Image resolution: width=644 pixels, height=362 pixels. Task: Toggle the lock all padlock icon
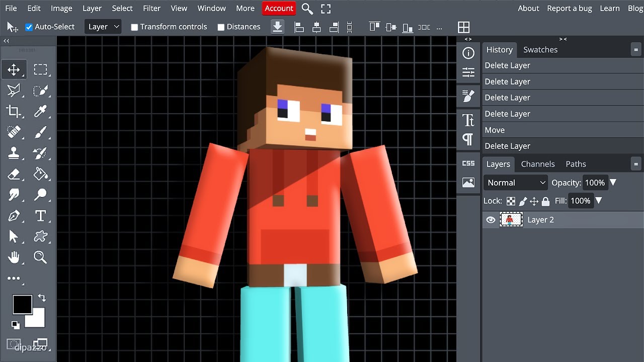click(545, 201)
